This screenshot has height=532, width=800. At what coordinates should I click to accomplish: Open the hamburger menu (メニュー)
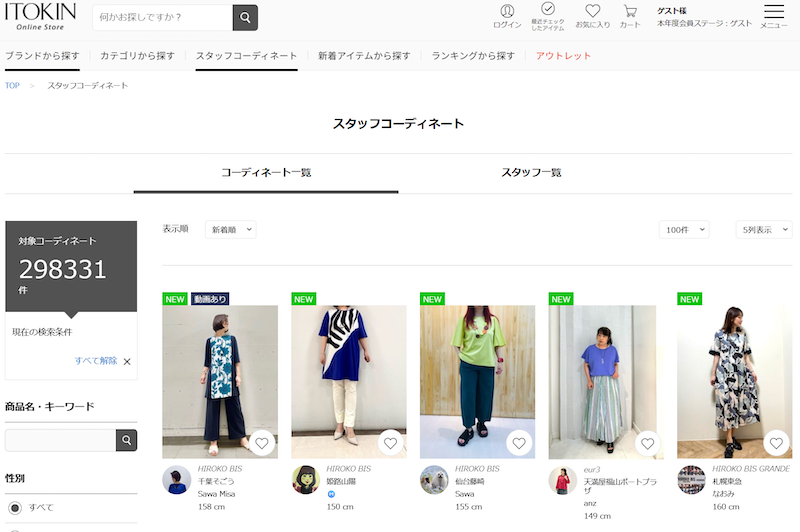(773, 17)
